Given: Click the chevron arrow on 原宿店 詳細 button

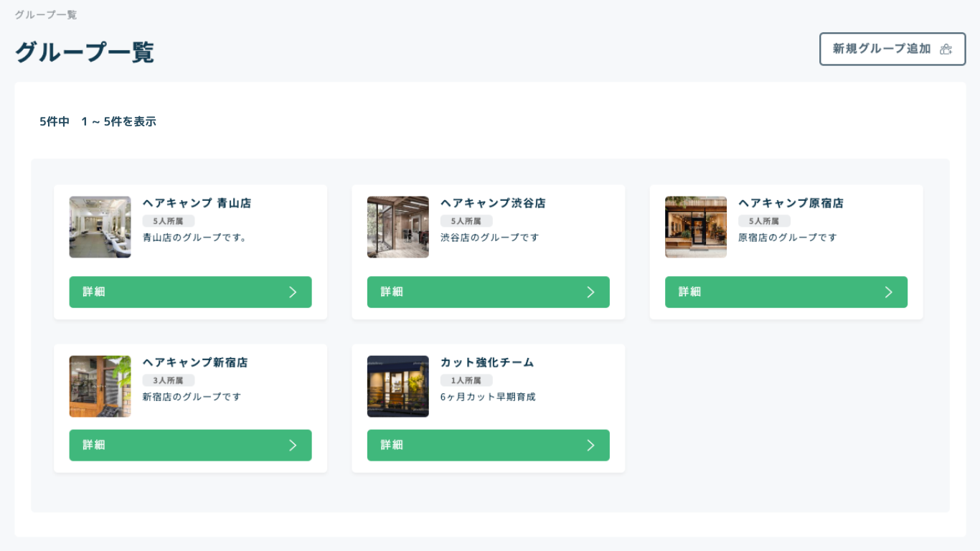Looking at the screenshot, I should coord(888,292).
